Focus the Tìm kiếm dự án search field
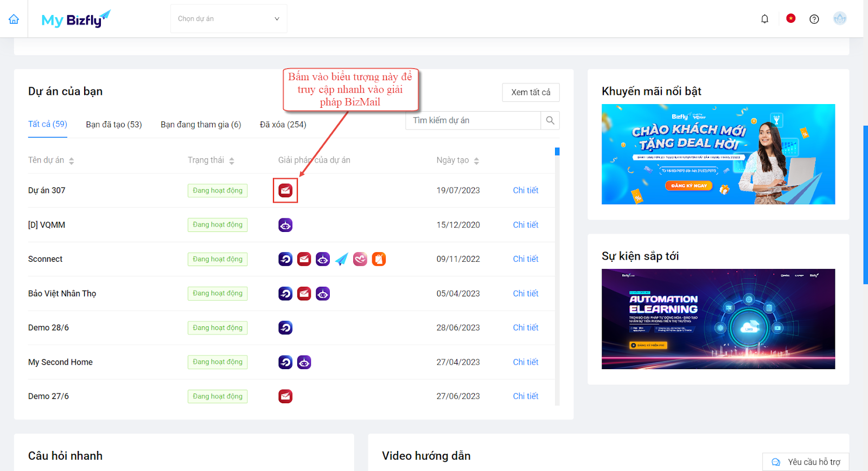 pos(473,120)
